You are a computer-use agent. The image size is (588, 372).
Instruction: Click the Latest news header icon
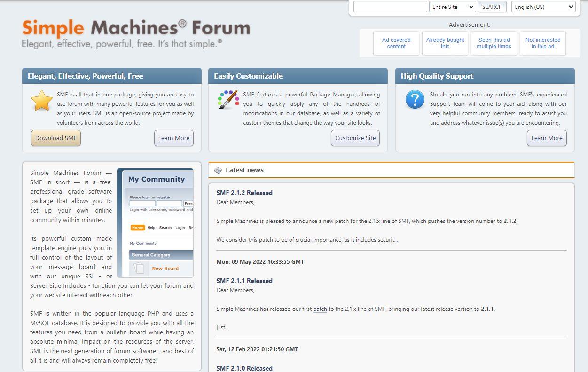pyautogui.click(x=218, y=170)
